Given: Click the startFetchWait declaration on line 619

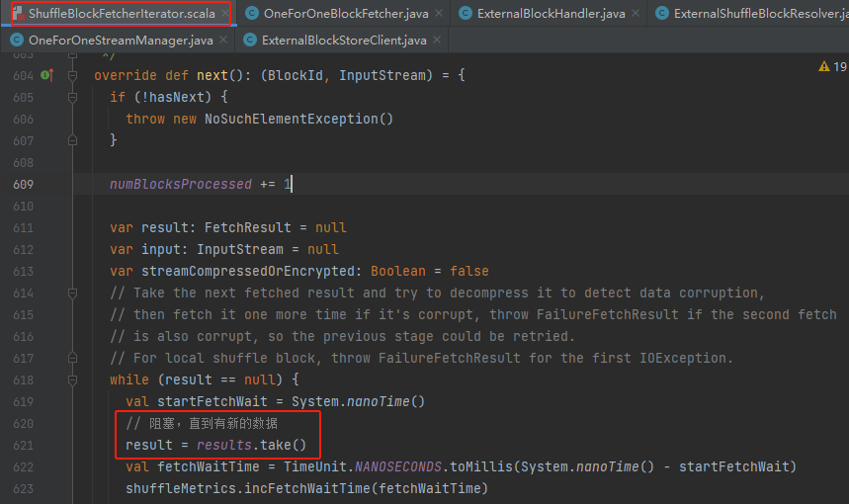Looking at the screenshot, I should click(212, 401).
